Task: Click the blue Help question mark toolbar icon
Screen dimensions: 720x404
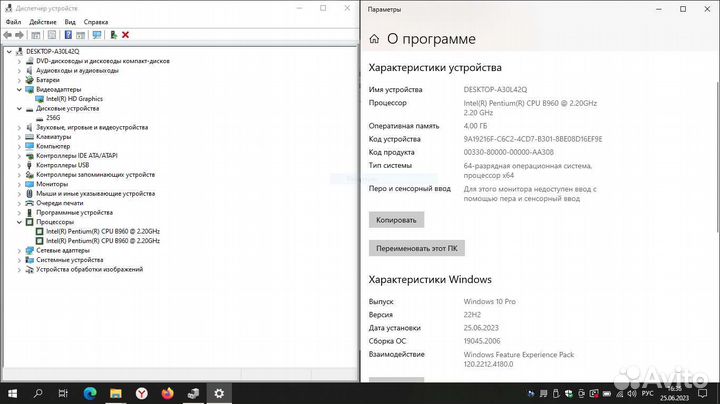Action: click(68, 35)
